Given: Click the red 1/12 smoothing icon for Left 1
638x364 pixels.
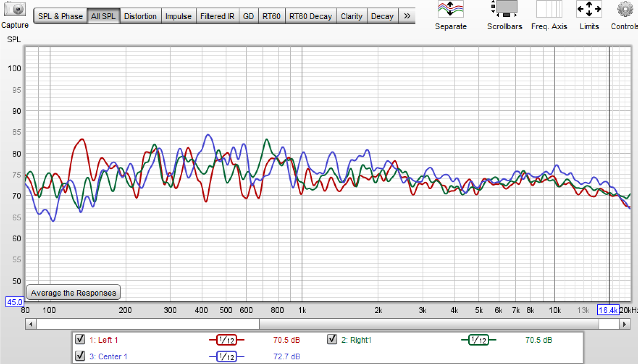Looking at the screenshot, I should 226,340.
